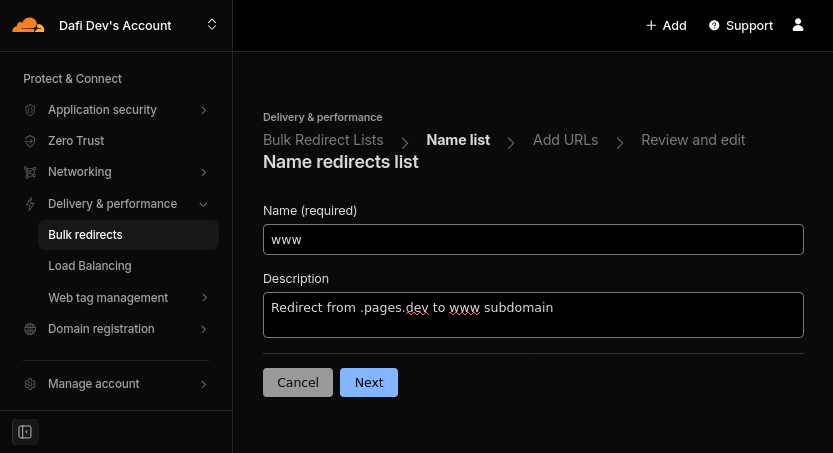833x453 pixels.
Task: Open the user profile icon
Action: click(798, 25)
